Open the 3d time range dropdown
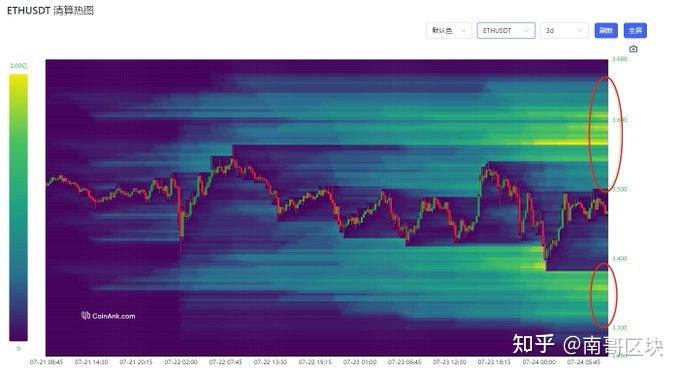 tap(564, 30)
